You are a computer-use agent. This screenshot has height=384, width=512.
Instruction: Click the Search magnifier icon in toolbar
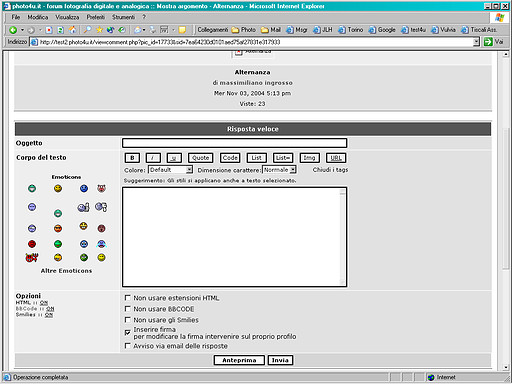87,30
